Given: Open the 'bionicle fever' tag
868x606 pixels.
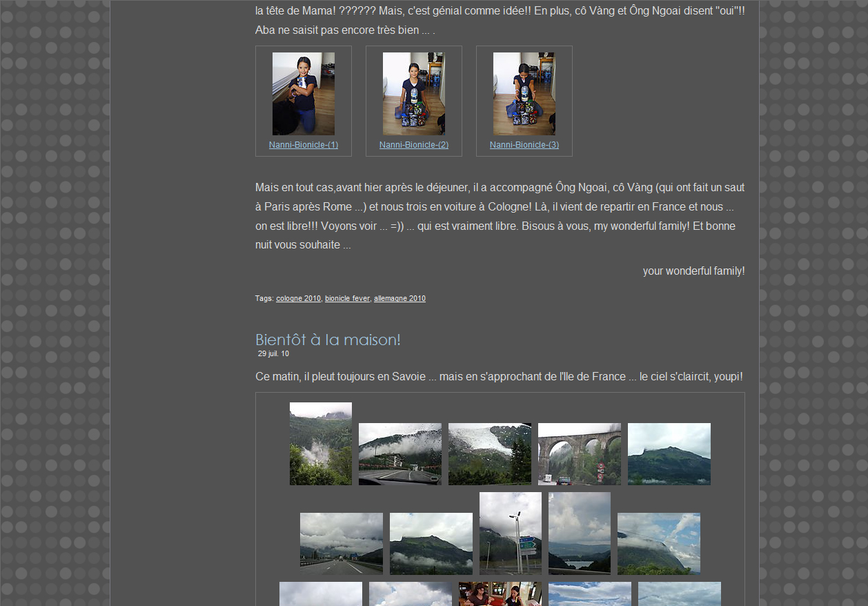Looking at the screenshot, I should (347, 299).
